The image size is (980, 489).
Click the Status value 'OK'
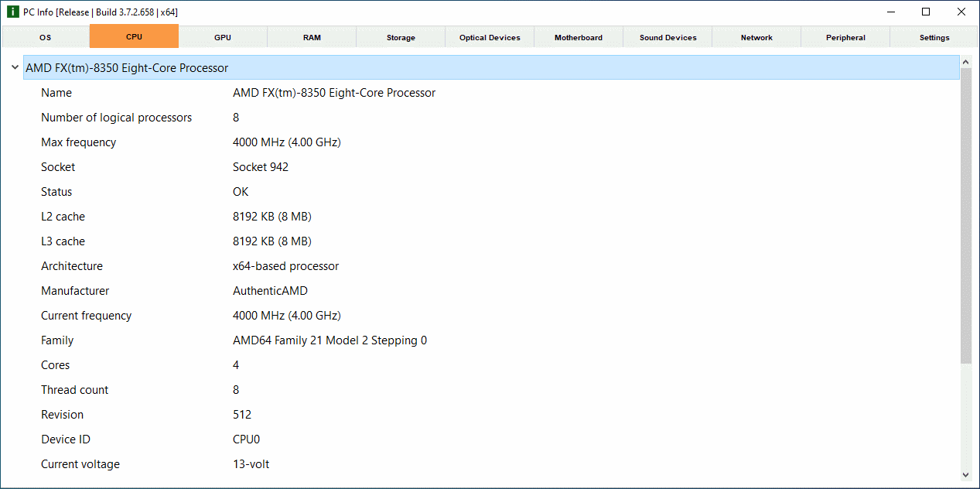241,192
